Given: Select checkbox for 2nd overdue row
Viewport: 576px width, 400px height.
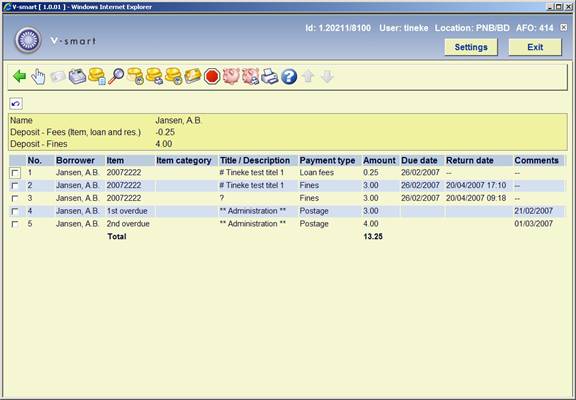Looking at the screenshot, I should pyautogui.click(x=15, y=224).
